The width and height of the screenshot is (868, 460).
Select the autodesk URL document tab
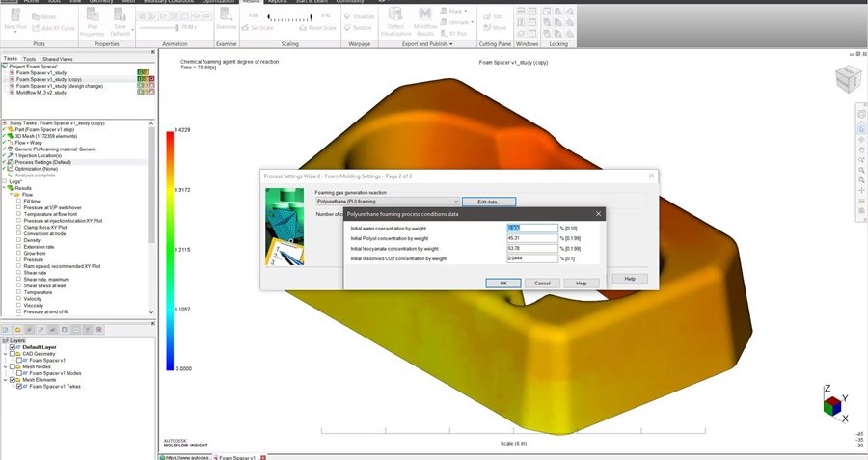185,457
